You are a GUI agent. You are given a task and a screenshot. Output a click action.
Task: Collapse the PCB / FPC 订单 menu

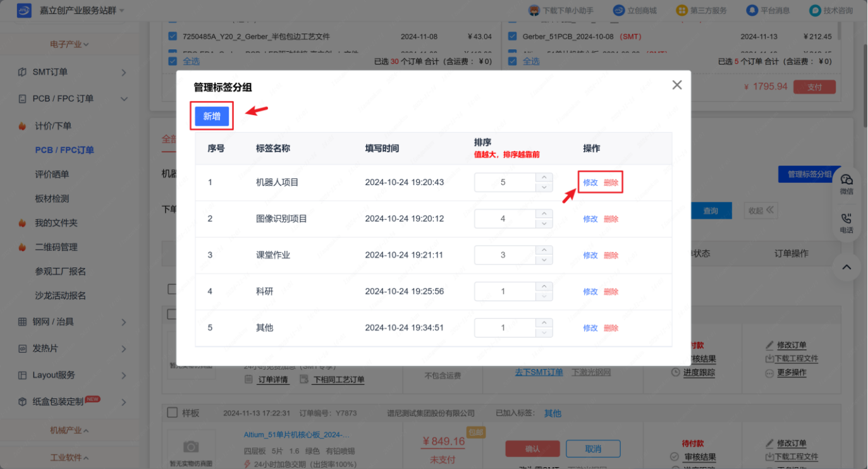(123, 99)
